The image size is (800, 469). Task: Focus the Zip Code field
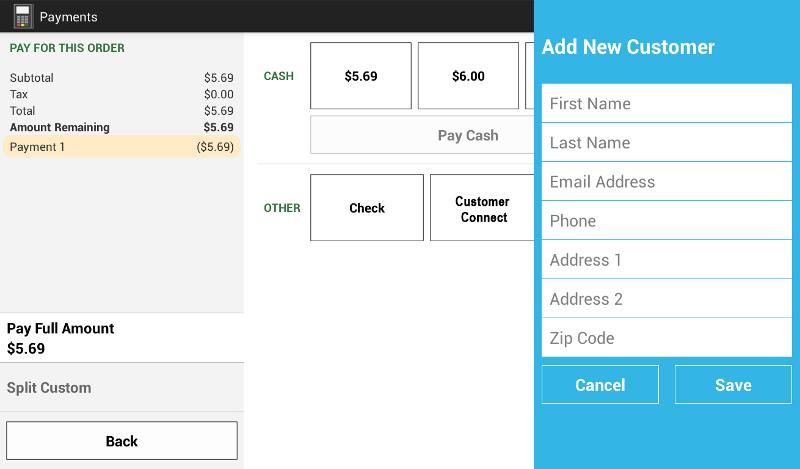667,338
